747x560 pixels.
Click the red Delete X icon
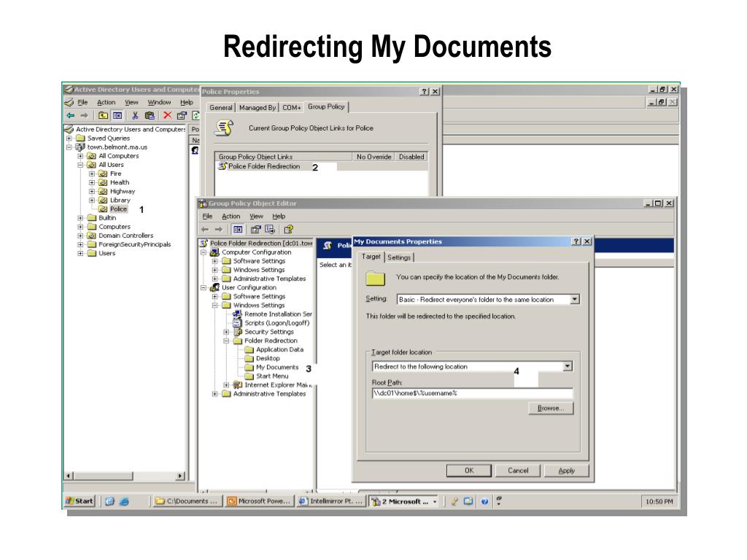167,115
